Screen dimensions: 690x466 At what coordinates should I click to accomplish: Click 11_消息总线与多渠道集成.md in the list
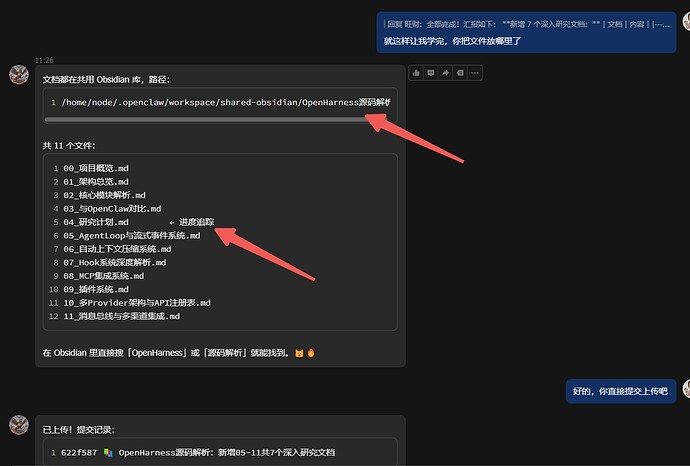click(x=121, y=316)
